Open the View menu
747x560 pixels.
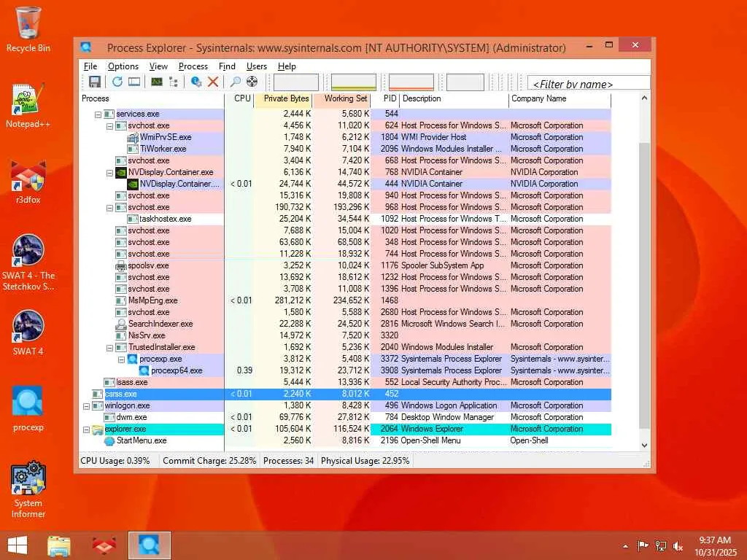pyautogui.click(x=158, y=66)
